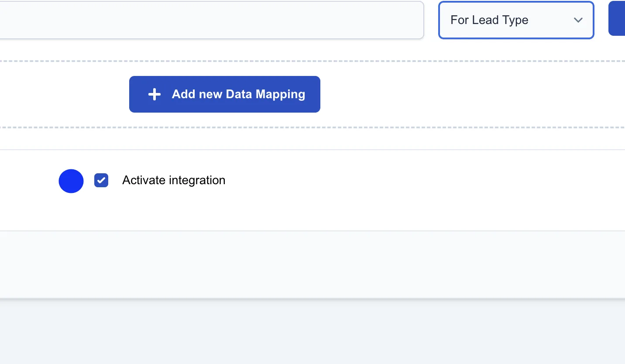Click the plus icon in the Add new Data Mapping button
Screen dimensions: 625x364
pyautogui.click(x=155, y=94)
